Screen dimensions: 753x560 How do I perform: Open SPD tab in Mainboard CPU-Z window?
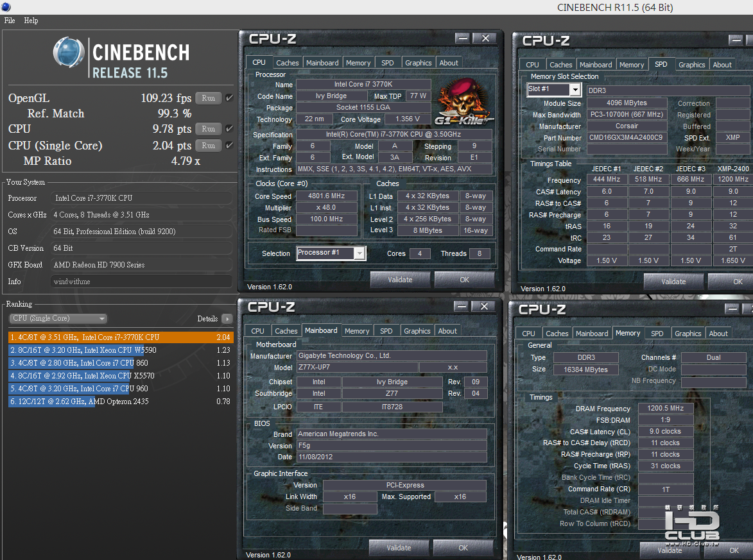386,330
